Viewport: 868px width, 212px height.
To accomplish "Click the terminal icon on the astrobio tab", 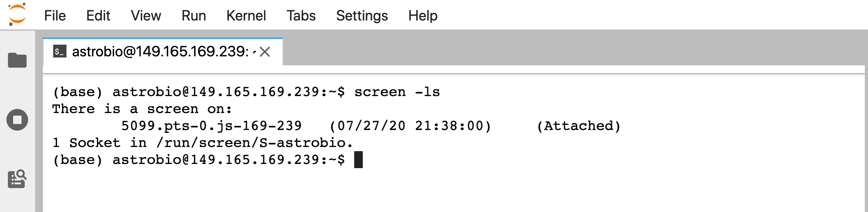I will tap(59, 51).
